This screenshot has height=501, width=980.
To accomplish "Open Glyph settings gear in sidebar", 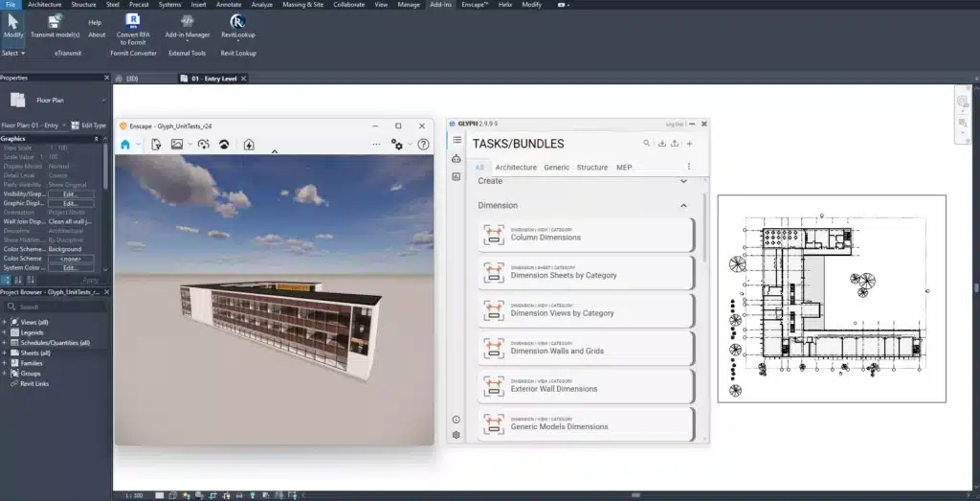I will pyautogui.click(x=457, y=435).
